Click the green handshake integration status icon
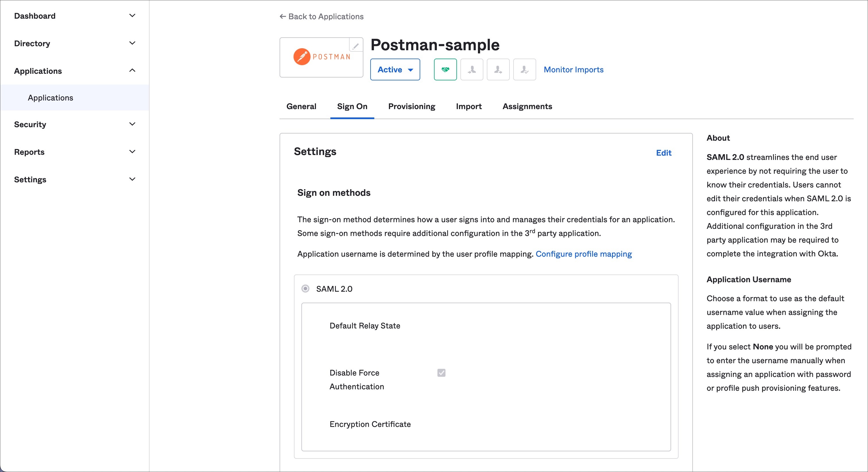The width and height of the screenshot is (868, 472). coord(445,69)
